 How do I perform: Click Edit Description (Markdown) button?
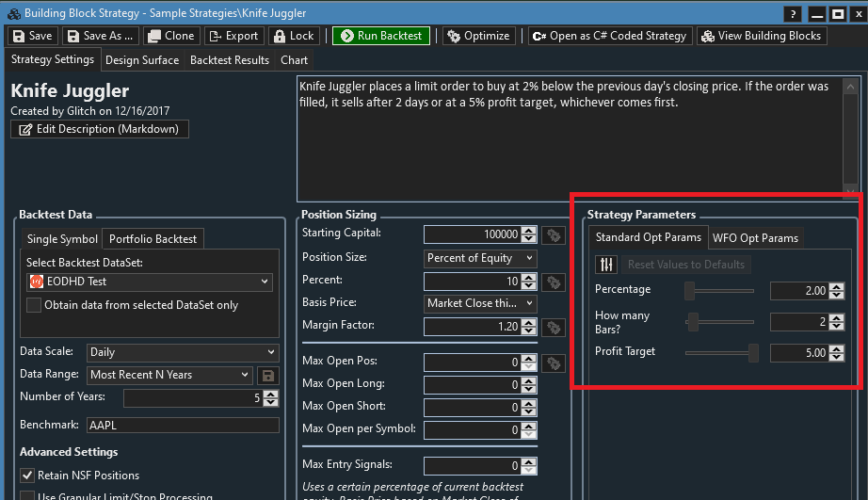(x=100, y=129)
